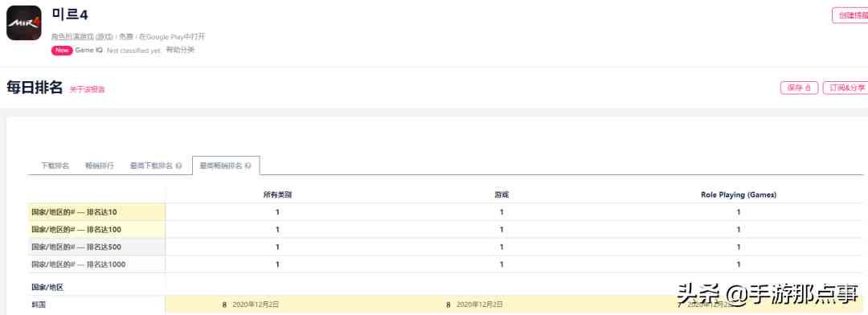This screenshot has width=868, height=315.
Task: Switch to the 最高下载排名 tab
Action: (x=152, y=166)
